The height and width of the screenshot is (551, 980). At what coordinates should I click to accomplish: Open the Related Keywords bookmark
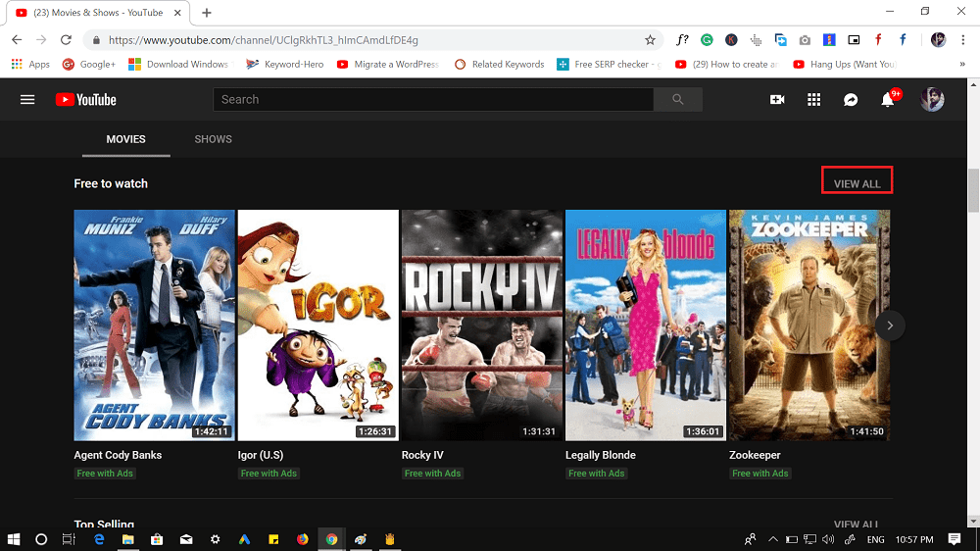click(500, 64)
